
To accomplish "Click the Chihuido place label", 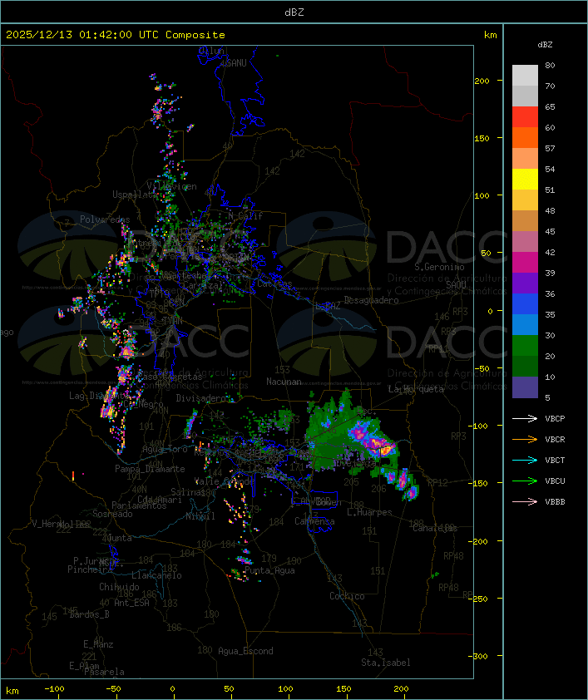I will pos(119,587).
